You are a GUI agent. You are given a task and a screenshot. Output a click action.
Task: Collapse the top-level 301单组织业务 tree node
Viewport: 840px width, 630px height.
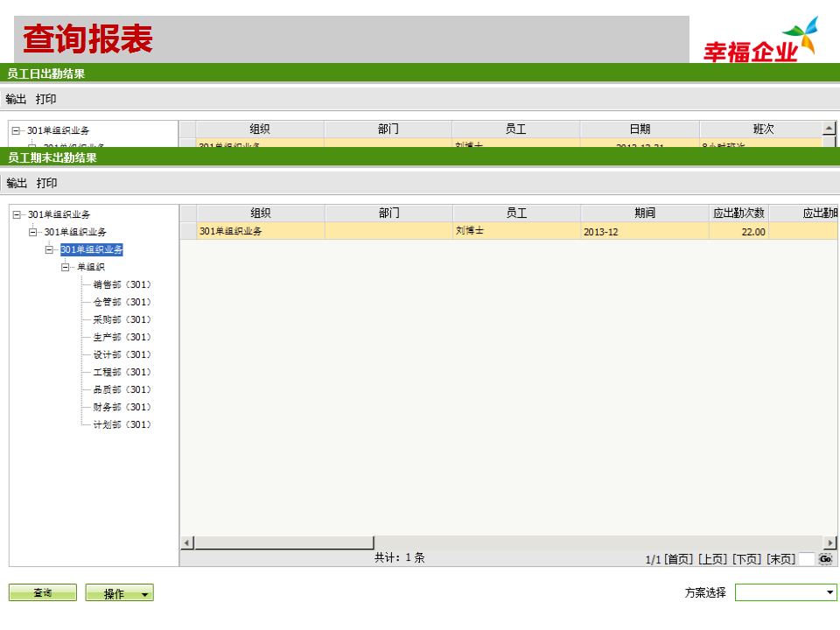pyautogui.click(x=15, y=213)
